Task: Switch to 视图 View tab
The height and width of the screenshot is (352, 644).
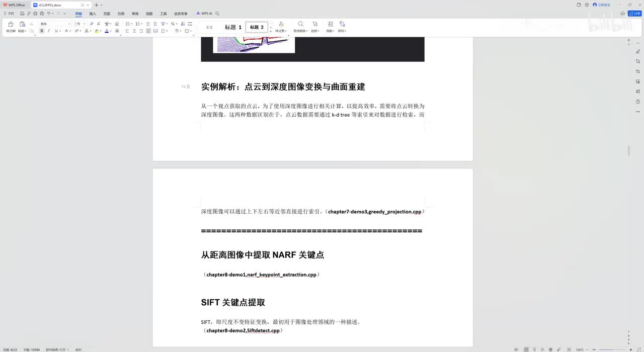Action: pos(149,14)
